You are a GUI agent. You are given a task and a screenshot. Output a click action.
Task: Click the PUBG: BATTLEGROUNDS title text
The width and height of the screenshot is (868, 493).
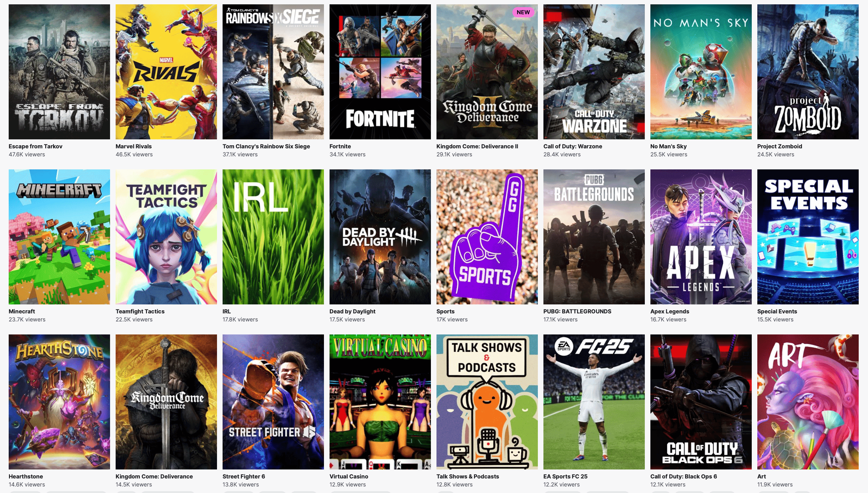click(577, 311)
